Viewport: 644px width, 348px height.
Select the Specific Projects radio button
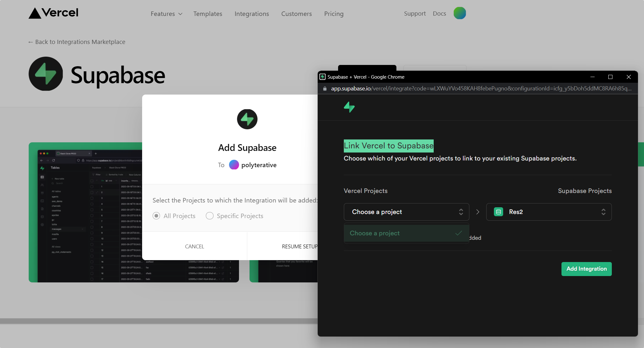tap(210, 216)
